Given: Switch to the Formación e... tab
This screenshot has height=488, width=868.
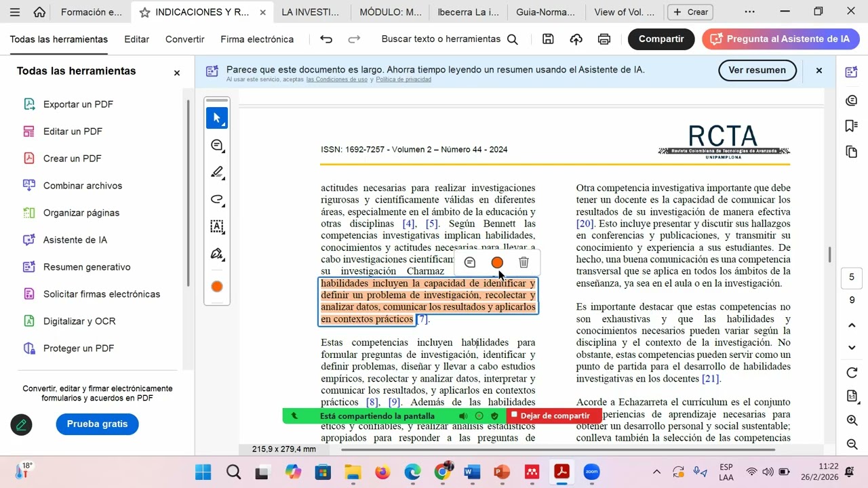Looking at the screenshot, I should [92, 12].
